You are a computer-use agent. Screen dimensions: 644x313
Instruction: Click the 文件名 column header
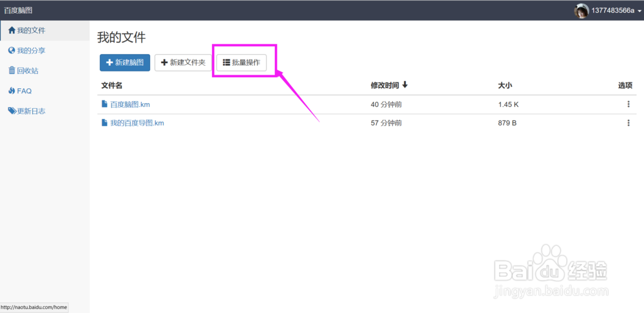tap(111, 86)
